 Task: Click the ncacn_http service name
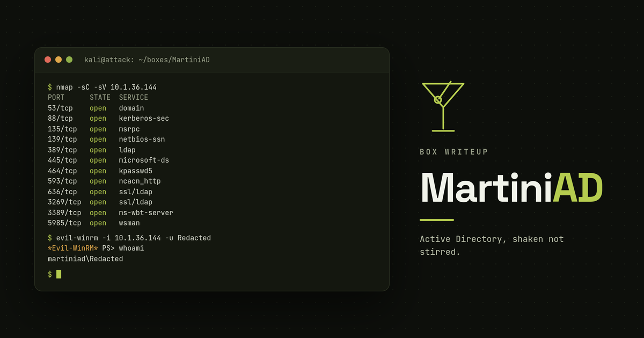[x=140, y=181]
